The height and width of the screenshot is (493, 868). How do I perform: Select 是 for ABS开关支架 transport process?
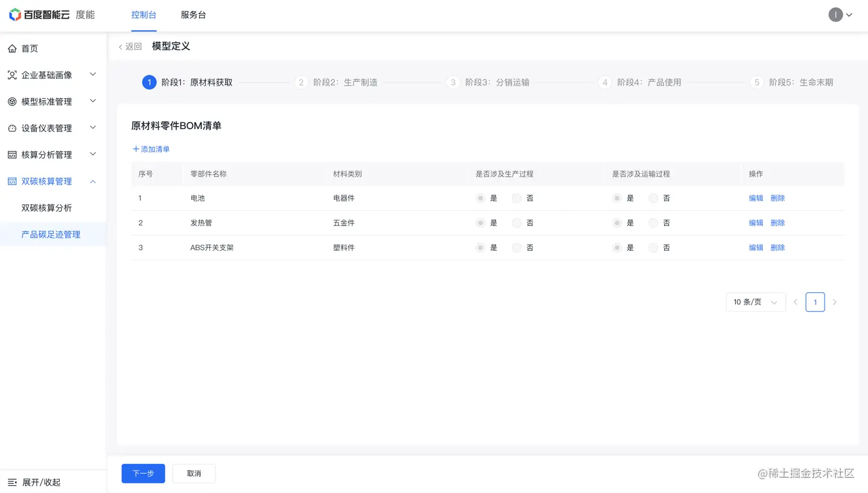click(616, 248)
